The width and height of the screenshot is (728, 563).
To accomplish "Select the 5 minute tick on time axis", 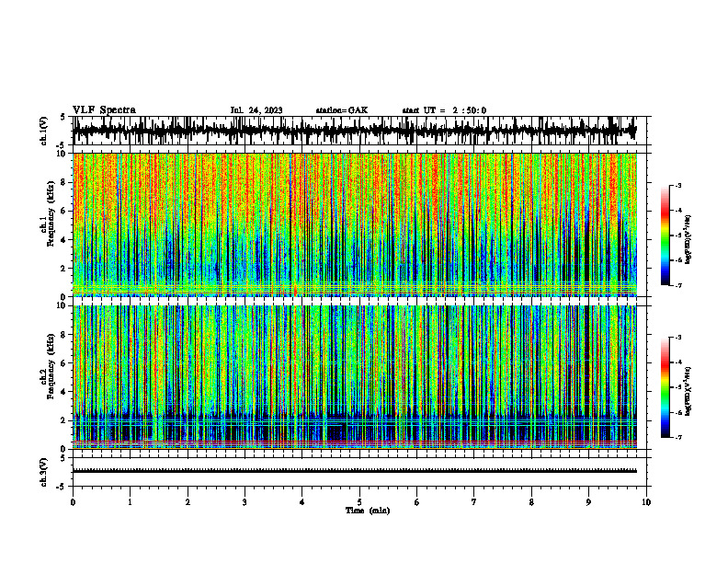I will 359,502.
